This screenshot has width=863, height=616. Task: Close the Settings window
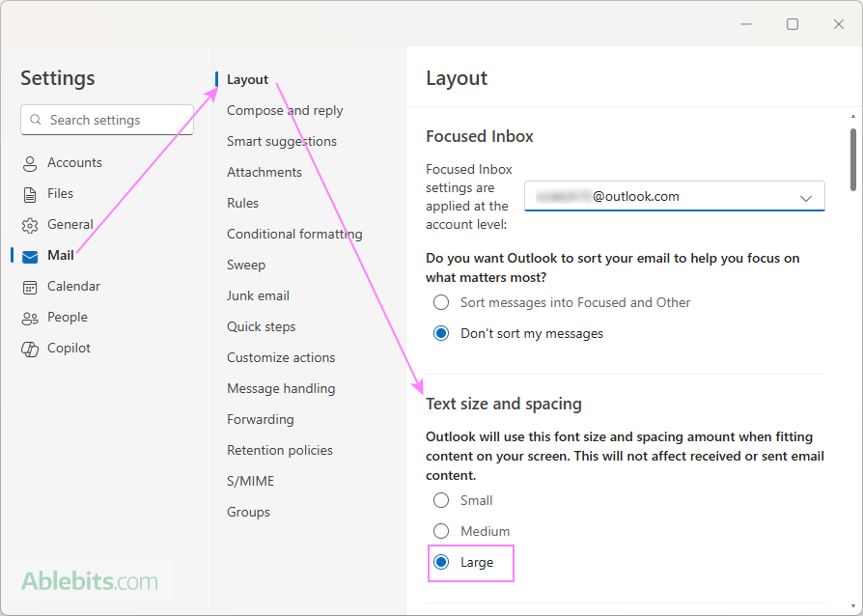pos(839,24)
